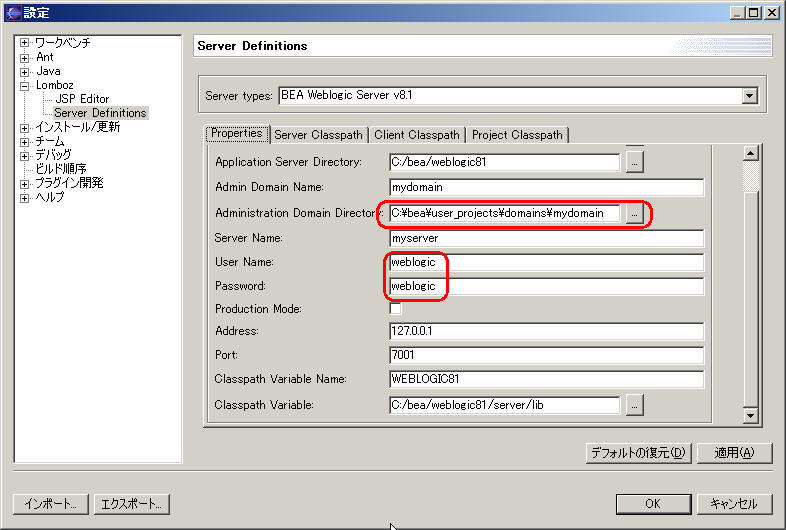The width and height of the screenshot is (786, 530).
Task: Open the Server types dropdown
Action: (x=748, y=96)
